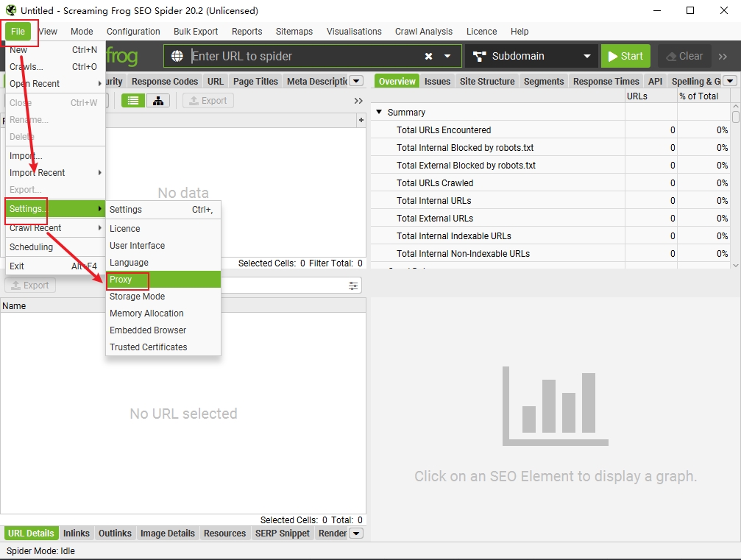Click the globe icon in URL bar

click(177, 56)
